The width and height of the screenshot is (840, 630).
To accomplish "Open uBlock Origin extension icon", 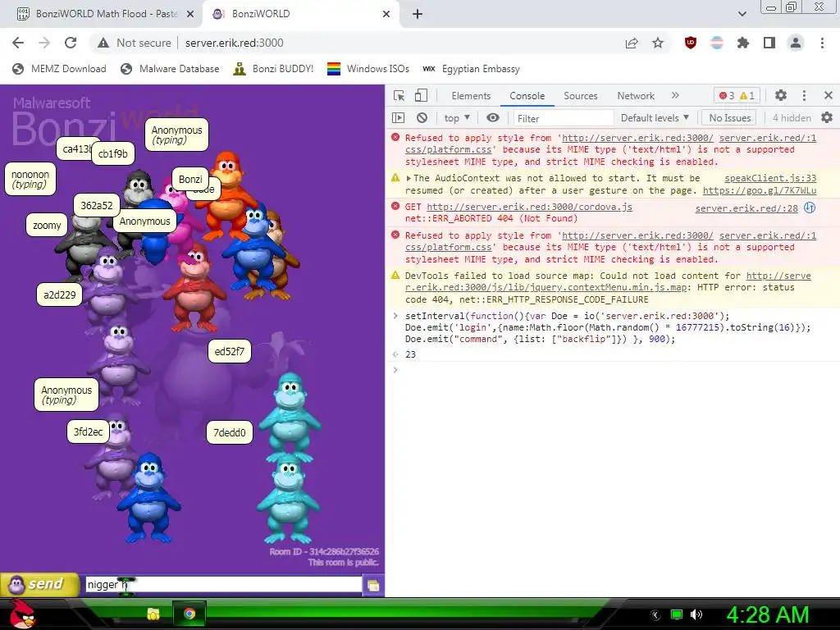I will 691,43.
